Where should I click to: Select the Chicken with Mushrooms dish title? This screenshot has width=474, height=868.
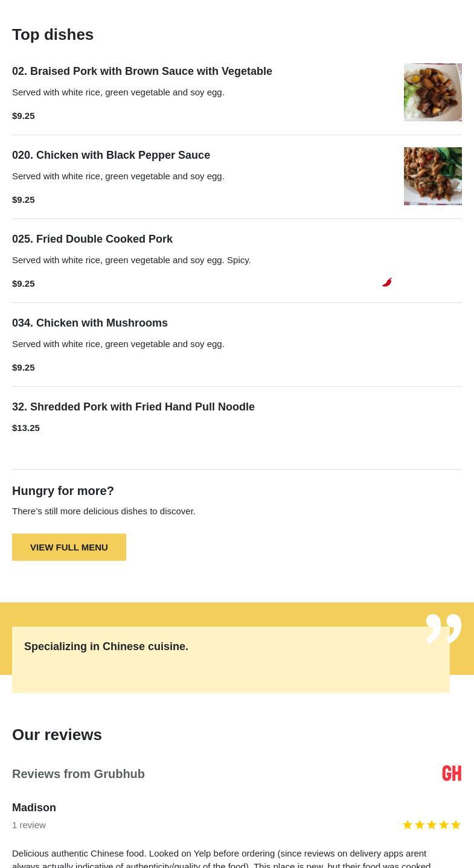(90, 323)
